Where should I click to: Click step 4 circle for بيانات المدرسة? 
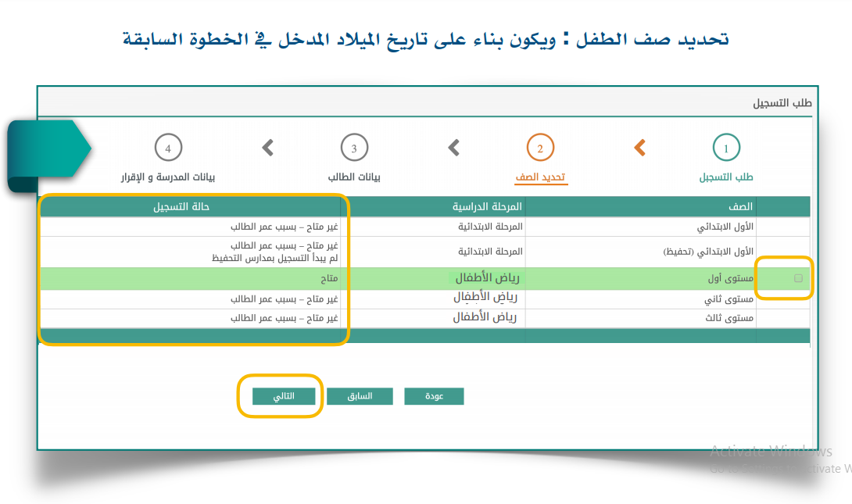tap(168, 148)
